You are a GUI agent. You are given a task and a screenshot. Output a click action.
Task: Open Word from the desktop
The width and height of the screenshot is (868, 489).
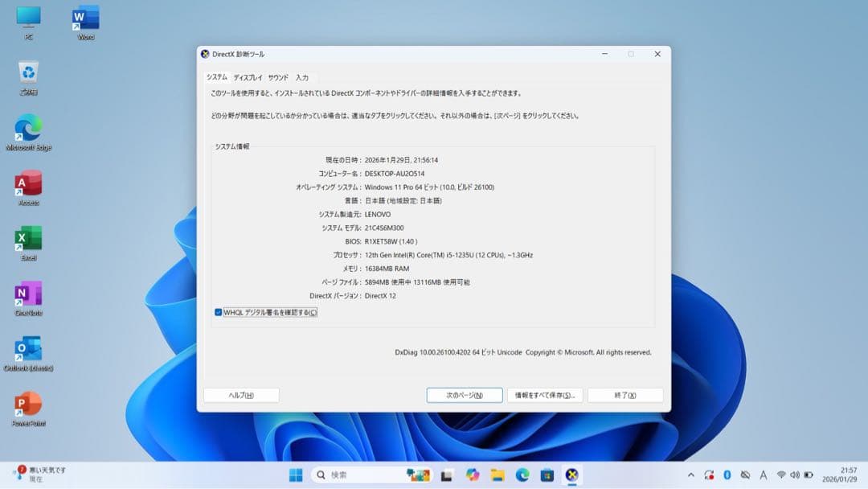(84, 19)
